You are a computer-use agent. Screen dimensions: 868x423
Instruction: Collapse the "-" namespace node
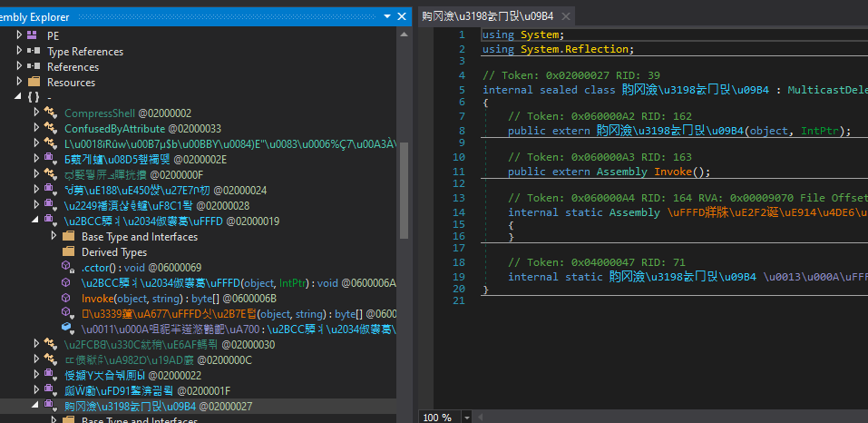point(20,97)
